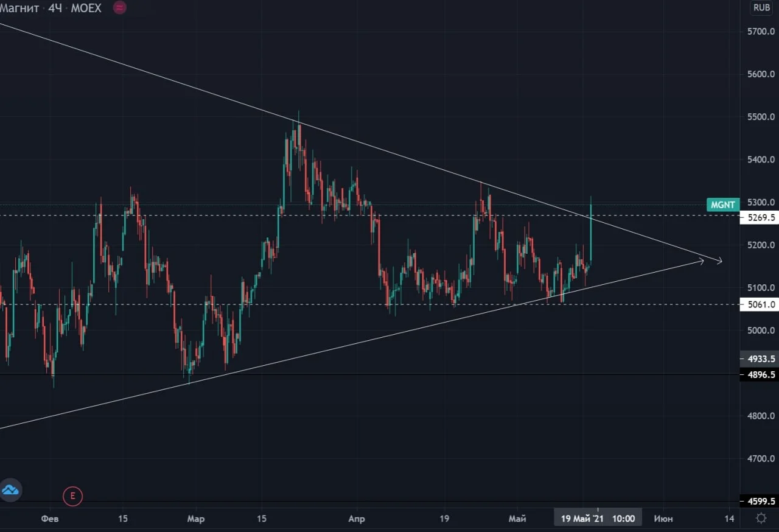Click the MOEX exchange label
Viewport: 779px width, 532px height.
pyautogui.click(x=85, y=8)
